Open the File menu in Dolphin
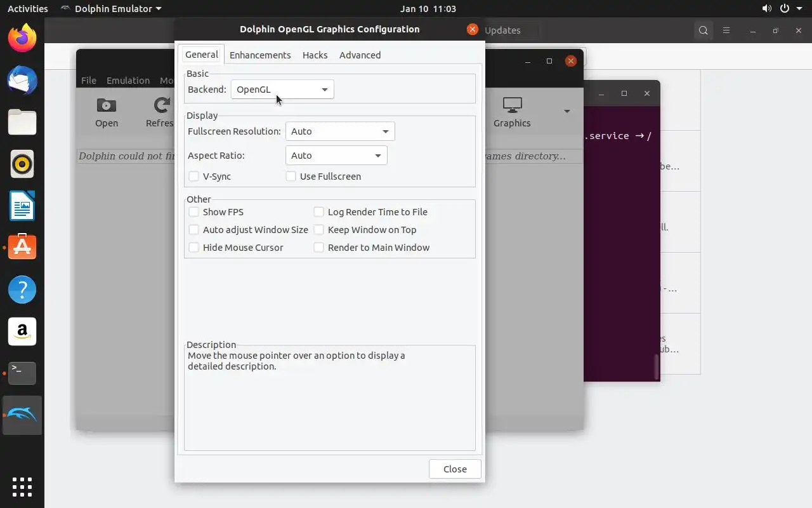812x508 pixels. click(x=89, y=81)
